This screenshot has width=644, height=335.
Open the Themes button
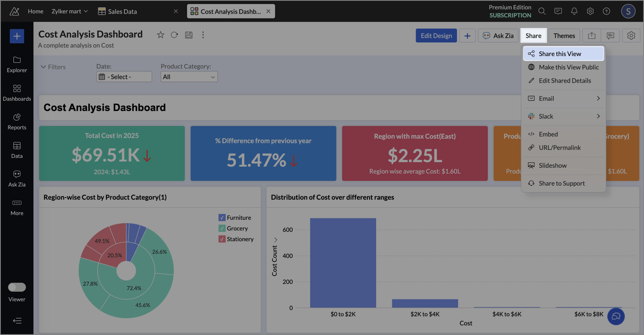[x=564, y=36]
